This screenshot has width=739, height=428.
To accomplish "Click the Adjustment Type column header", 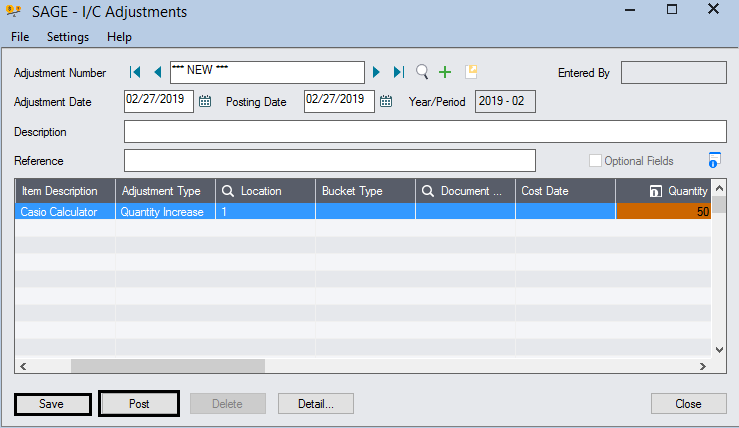I will click(x=165, y=191).
